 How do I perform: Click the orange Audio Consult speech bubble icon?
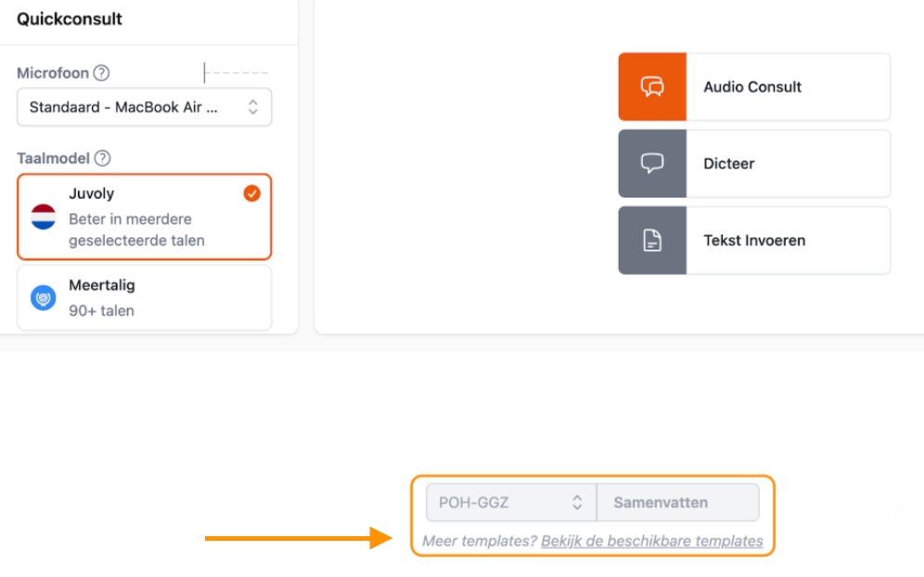(652, 87)
